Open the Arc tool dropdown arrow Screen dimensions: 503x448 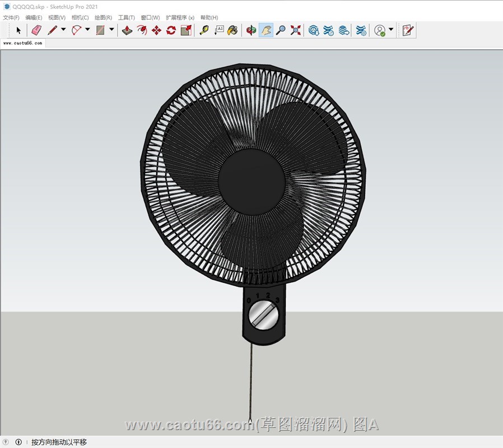tap(87, 30)
